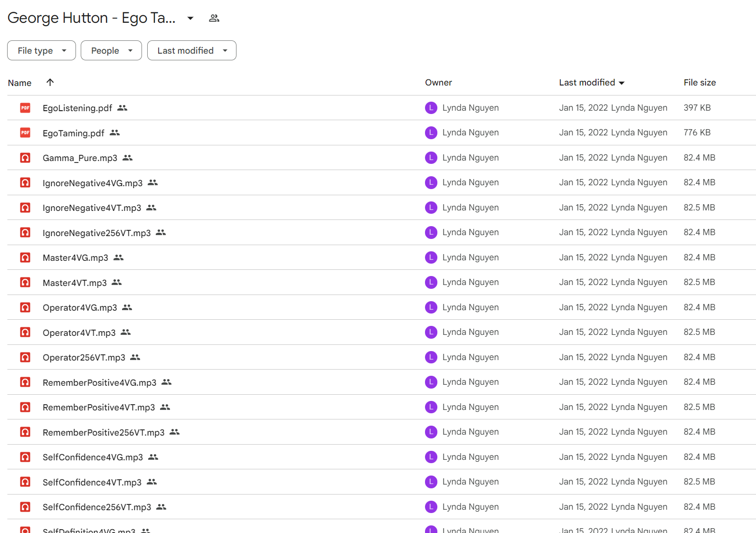
Task: Click the audio icon for SelfConfidence4VT.mp3
Action: click(25, 482)
